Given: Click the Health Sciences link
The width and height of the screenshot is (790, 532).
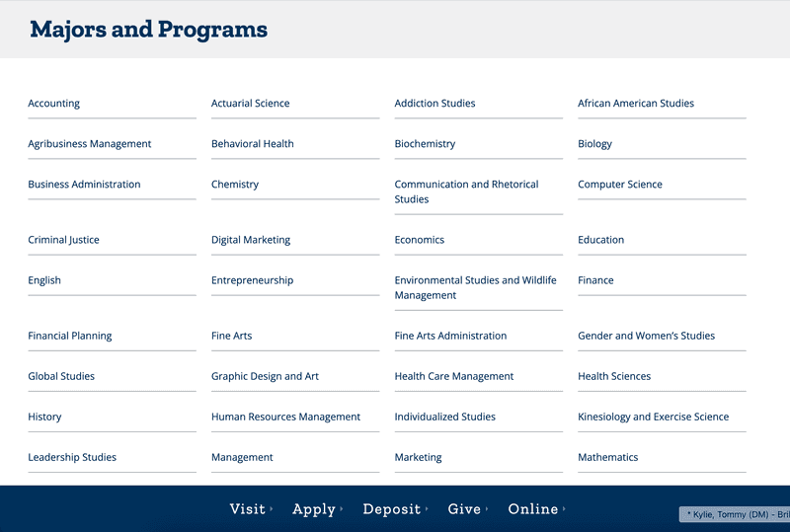Looking at the screenshot, I should coord(614,376).
